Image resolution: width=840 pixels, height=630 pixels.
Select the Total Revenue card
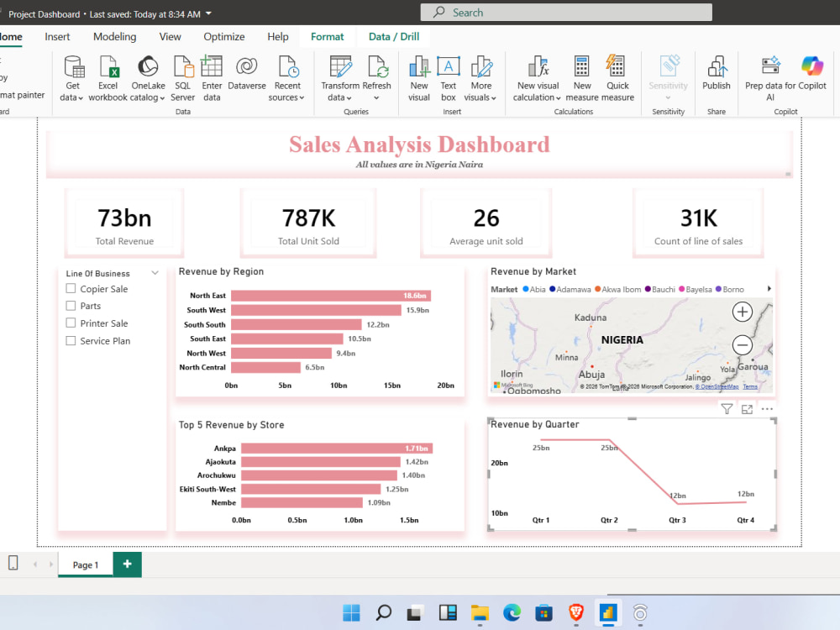[x=124, y=224]
